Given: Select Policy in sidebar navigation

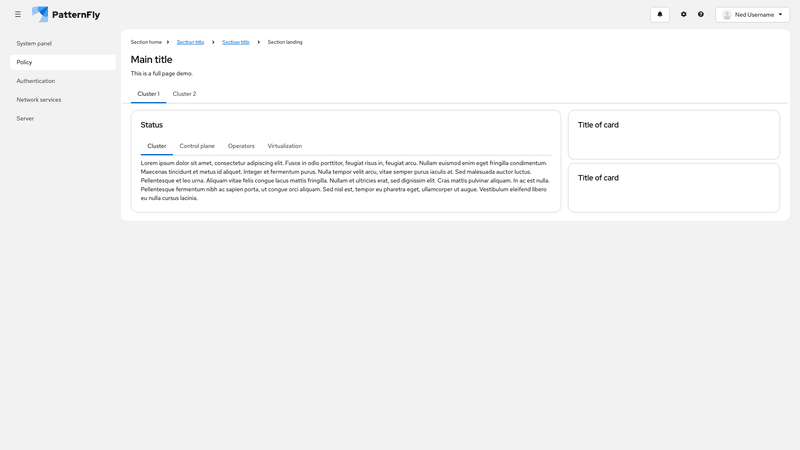Looking at the screenshot, I should 25,62.
